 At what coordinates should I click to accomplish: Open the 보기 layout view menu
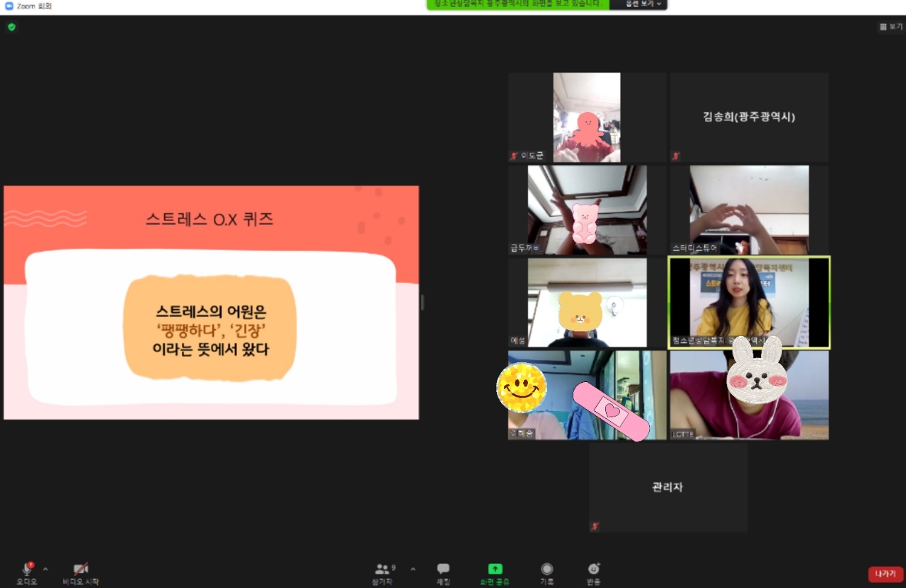(x=891, y=27)
